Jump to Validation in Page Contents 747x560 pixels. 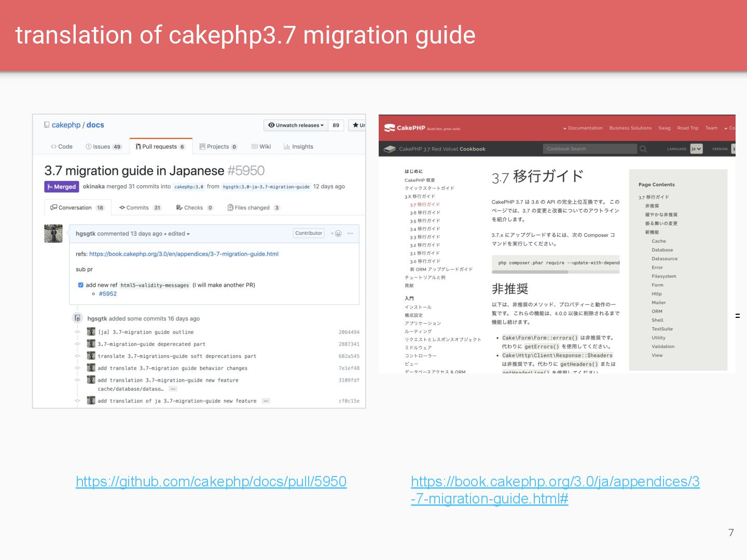pos(663,347)
